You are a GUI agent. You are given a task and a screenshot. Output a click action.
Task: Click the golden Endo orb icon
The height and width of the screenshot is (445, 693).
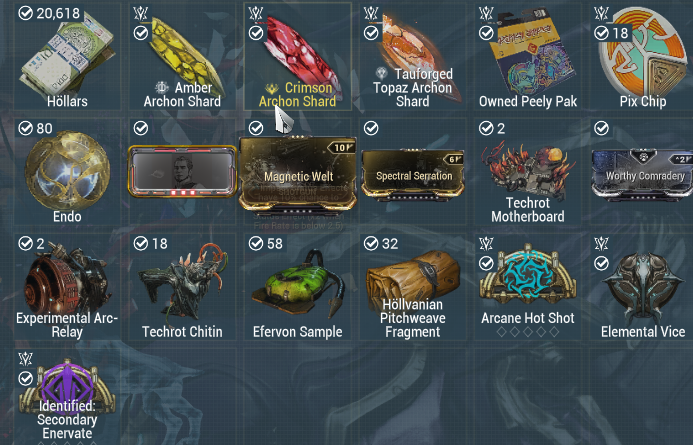click(x=67, y=170)
